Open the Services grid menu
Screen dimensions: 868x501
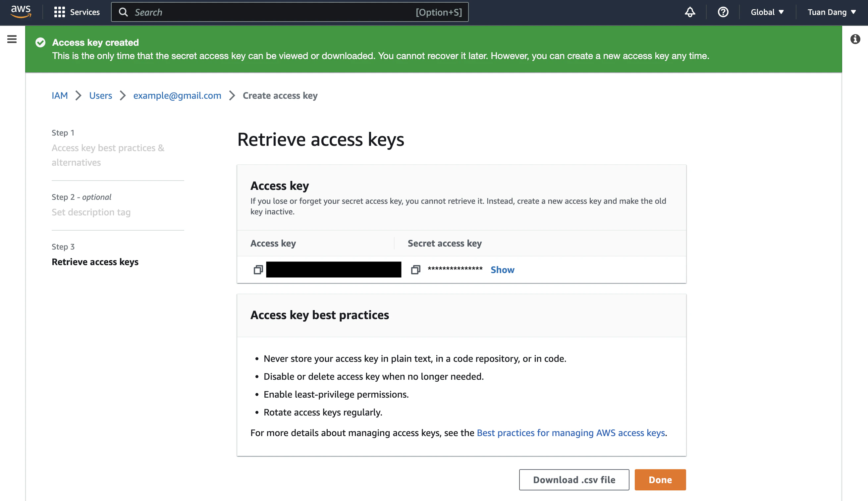coord(77,12)
